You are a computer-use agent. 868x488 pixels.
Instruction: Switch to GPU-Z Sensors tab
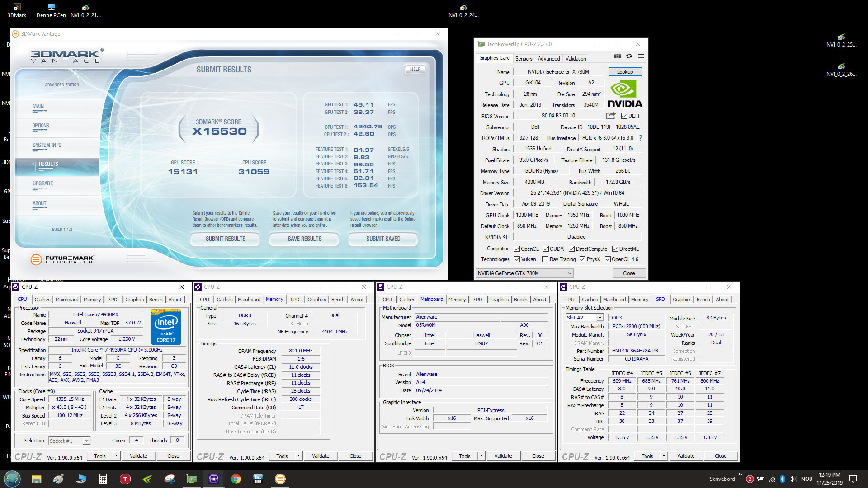coord(524,59)
